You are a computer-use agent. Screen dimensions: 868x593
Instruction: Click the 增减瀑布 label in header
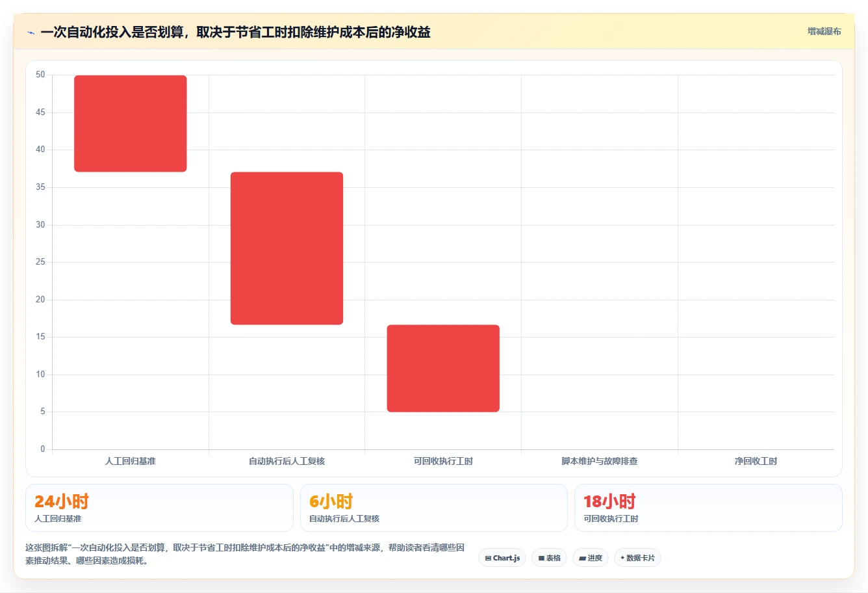pyautogui.click(x=824, y=31)
